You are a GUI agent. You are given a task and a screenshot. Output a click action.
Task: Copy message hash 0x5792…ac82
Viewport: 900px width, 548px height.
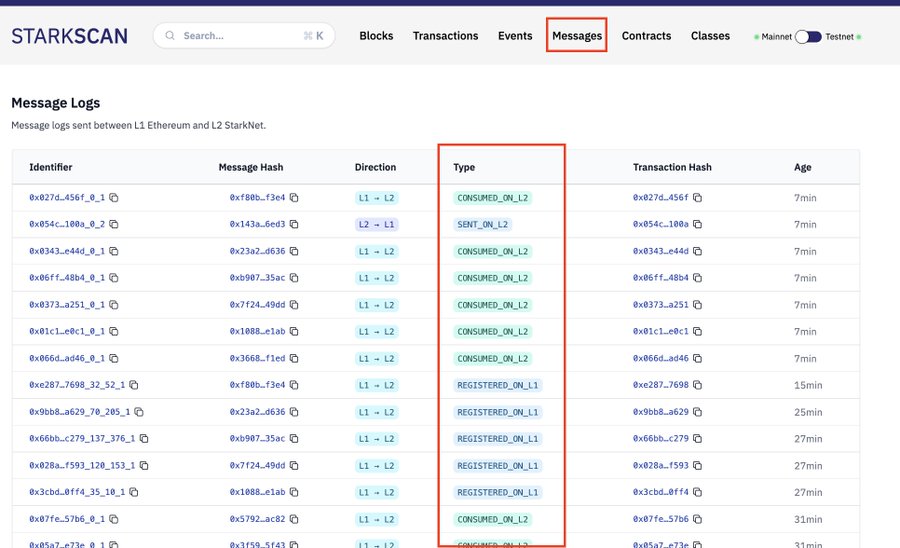point(294,519)
